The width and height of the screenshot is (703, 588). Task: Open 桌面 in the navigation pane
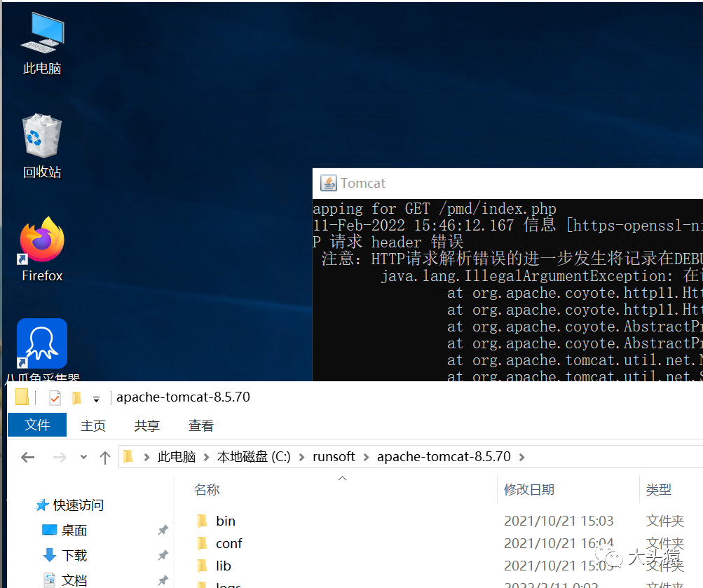tap(74, 531)
